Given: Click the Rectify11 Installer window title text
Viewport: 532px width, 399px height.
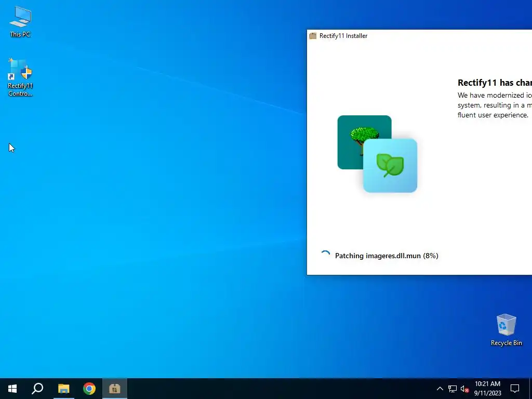Looking at the screenshot, I should coord(343,36).
